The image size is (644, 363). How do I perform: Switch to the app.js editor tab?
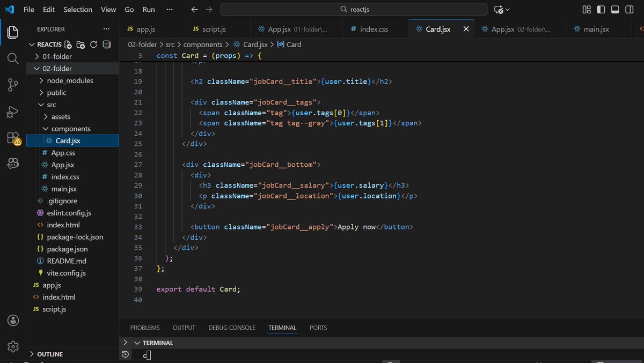[152, 29]
